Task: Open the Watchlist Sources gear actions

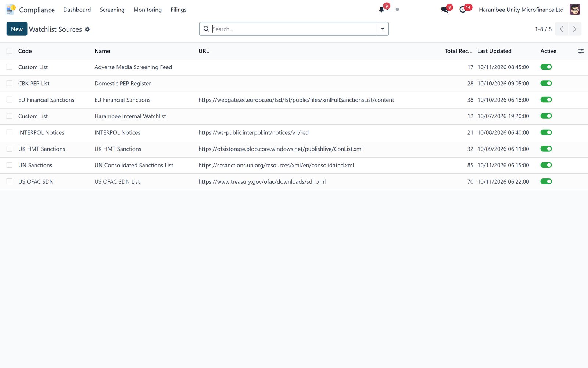Action: pos(87,29)
